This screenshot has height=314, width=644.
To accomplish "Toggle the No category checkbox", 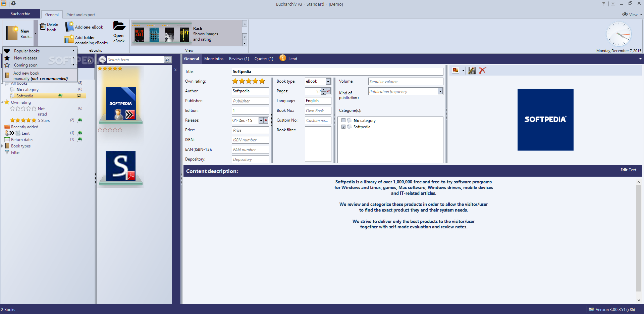I will point(343,120).
